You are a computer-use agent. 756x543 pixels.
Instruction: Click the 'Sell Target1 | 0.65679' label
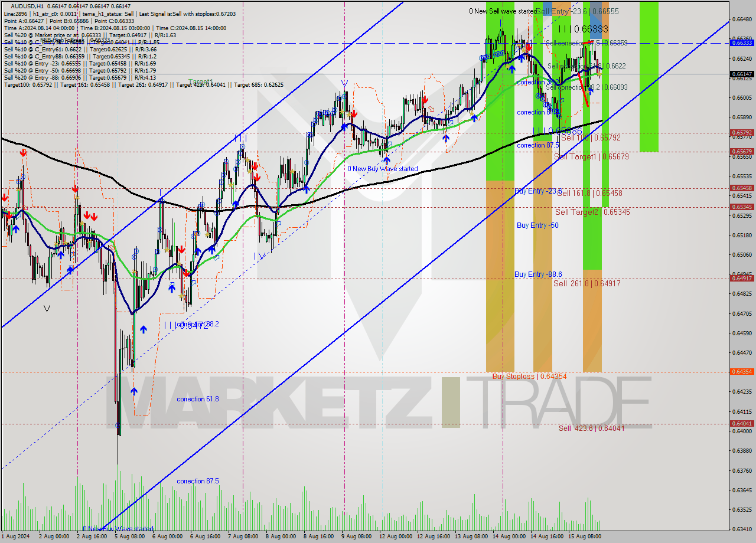click(x=591, y=156)
